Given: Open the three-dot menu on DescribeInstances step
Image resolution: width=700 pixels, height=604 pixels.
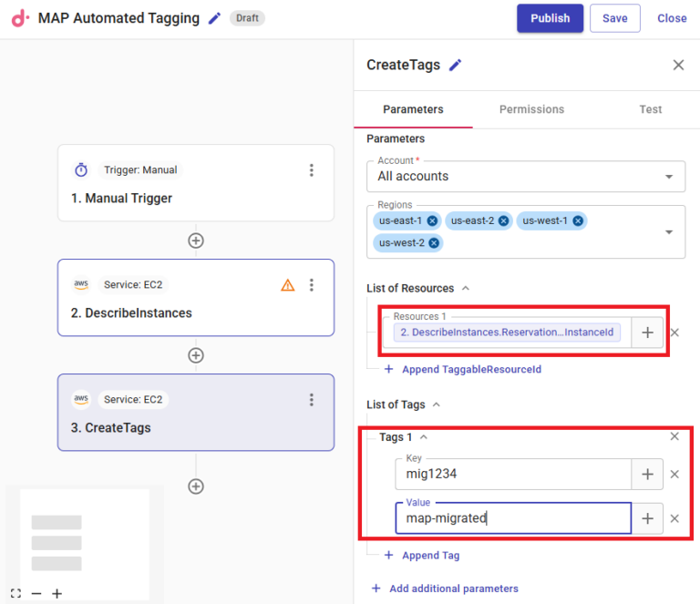Looking at the screenshot, I should [311, 285].
